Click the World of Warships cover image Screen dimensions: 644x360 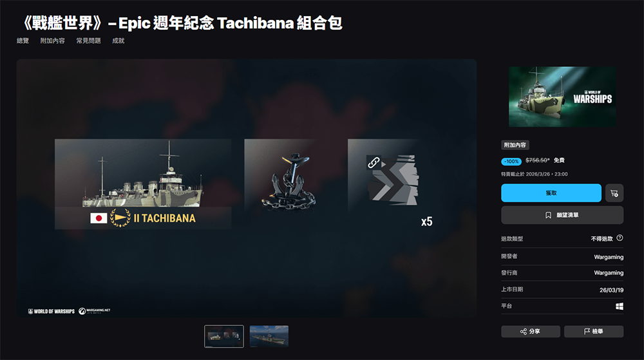[x=562, y=97]
